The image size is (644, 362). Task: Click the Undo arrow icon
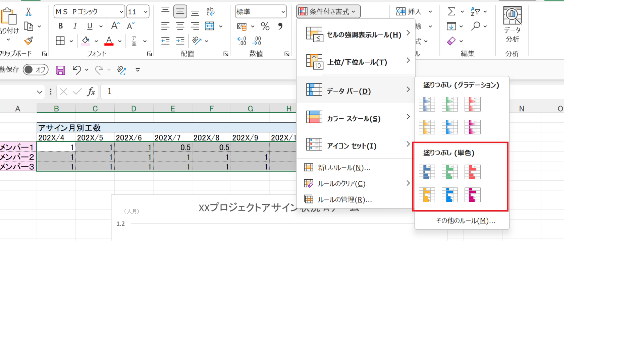click(77, 70)
